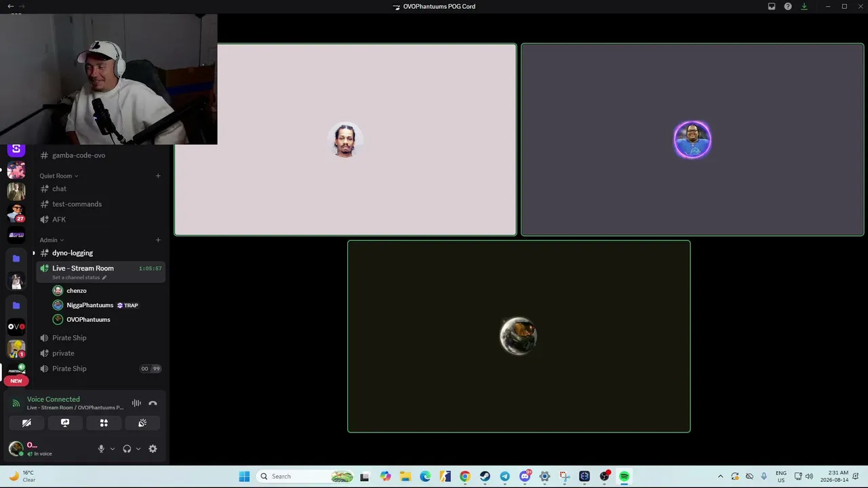Open Steam from the taskbar

pos(485,476)
